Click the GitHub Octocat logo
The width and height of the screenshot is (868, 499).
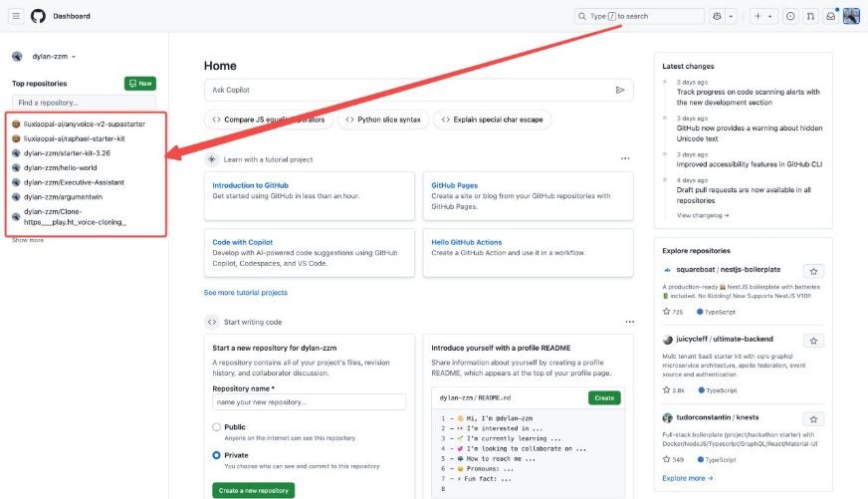pyautogui.click(x=38, y=16)
